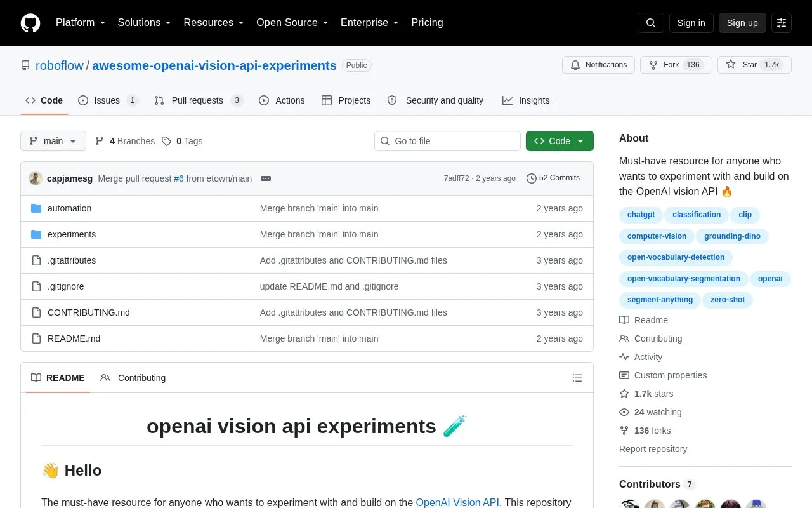Open the Actions tab
This screenshot has height=508, width=812.
tap(282, 100)
